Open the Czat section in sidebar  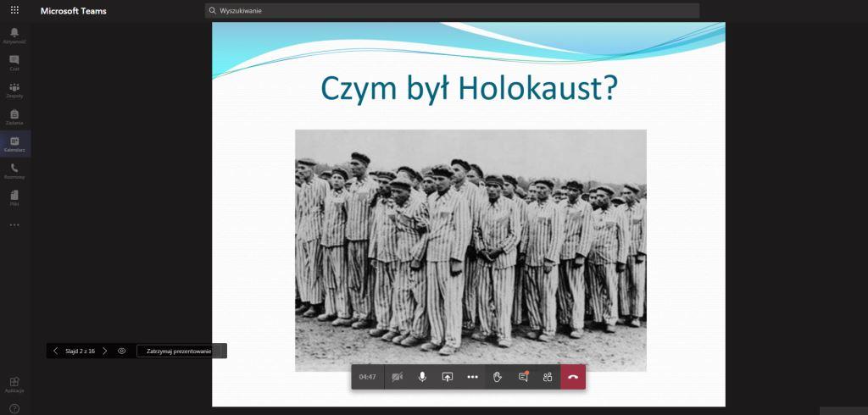point(14,63)
